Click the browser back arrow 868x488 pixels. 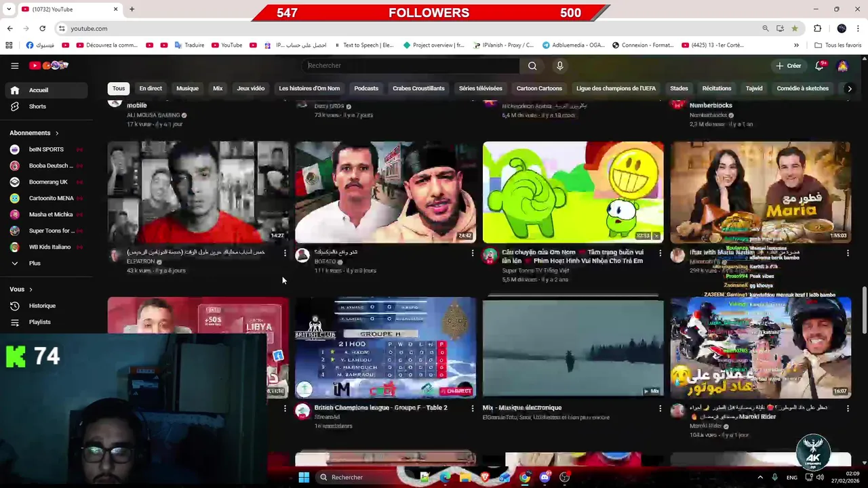click(9, 28)
